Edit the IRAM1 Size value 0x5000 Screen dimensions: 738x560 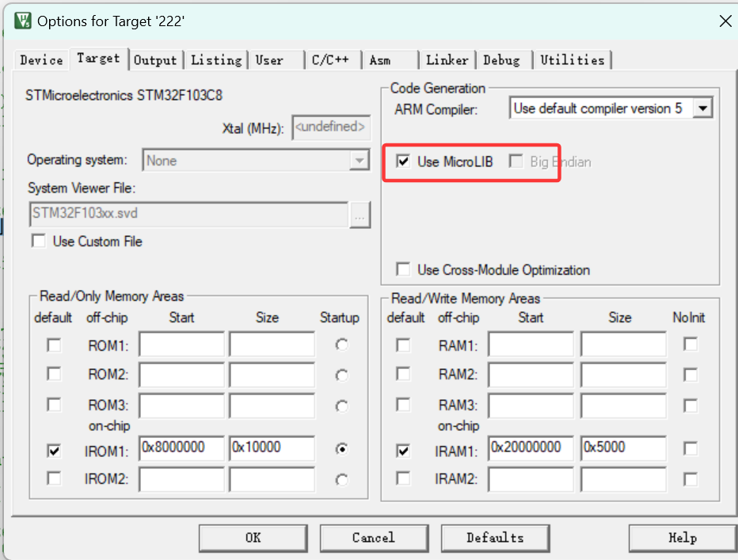pos(623,448)
